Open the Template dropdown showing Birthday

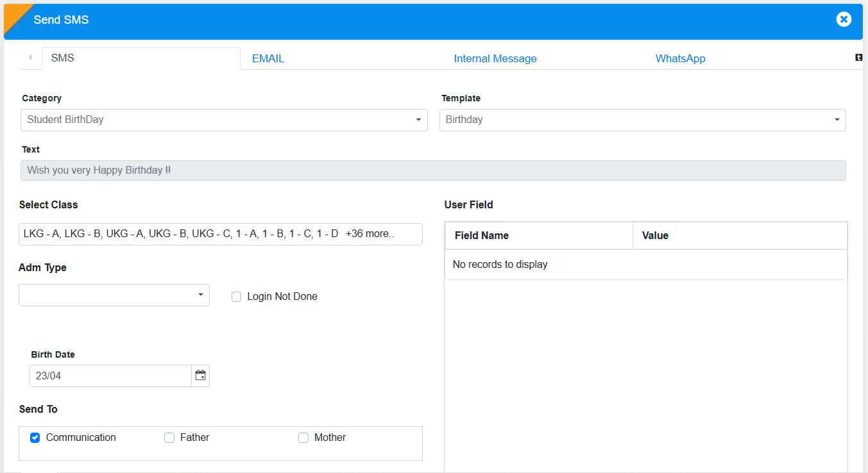click(642, 120)
